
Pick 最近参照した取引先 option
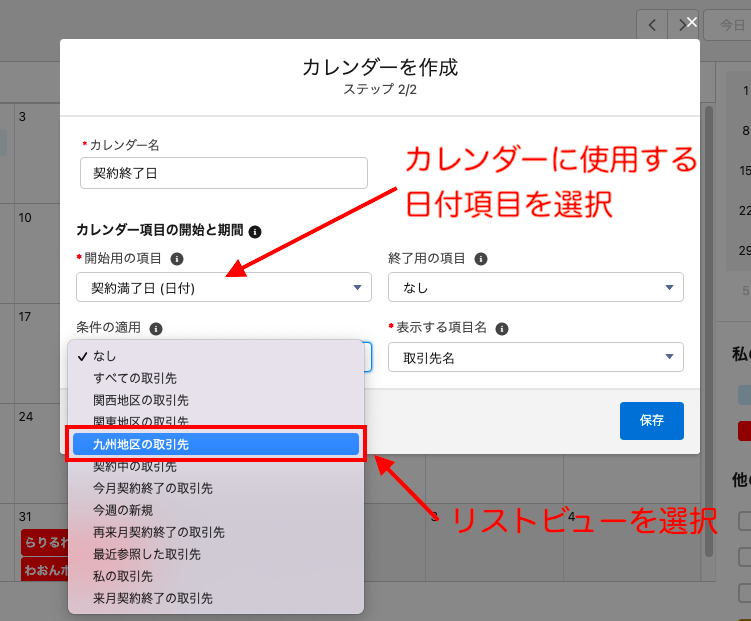[x=216, y=554]
